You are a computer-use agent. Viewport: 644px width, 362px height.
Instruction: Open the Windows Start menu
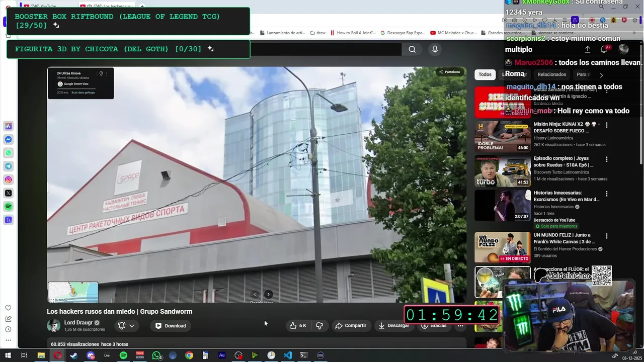coord(8,355)
